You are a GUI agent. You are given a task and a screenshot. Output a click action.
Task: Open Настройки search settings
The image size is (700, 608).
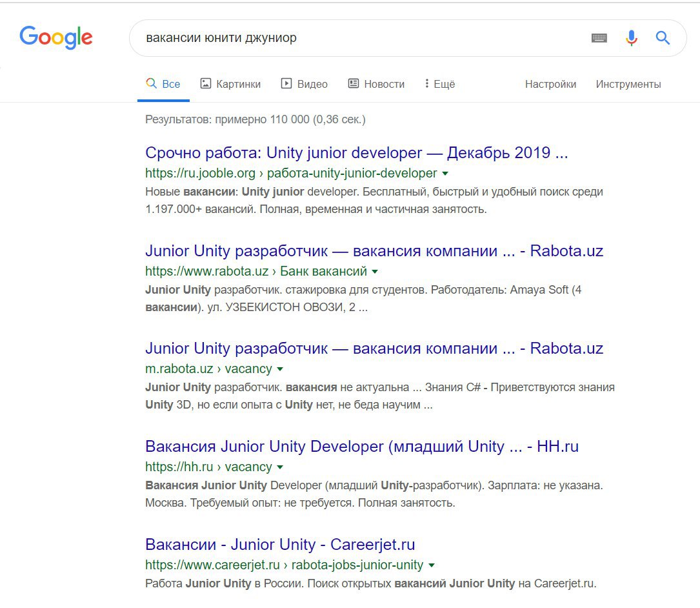point(550,84)
